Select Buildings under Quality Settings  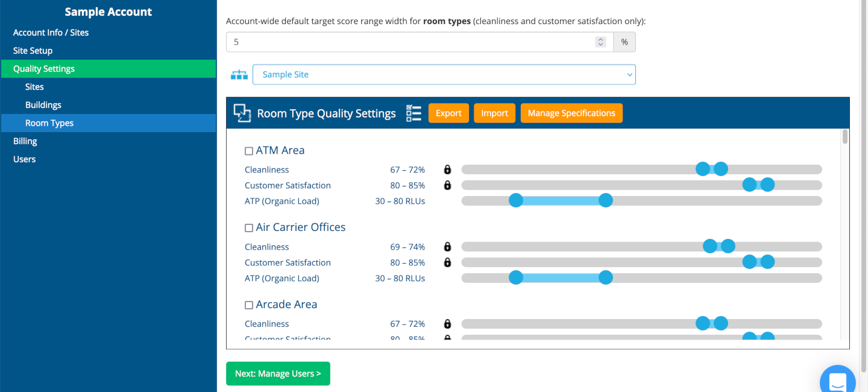[x=43, y=105]
